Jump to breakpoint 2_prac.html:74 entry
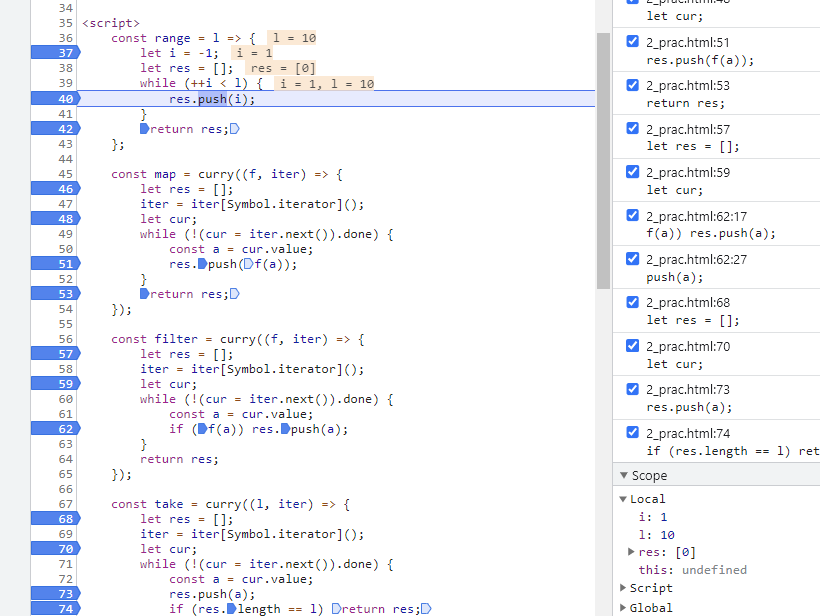 pyautogui.click(x=716, y=441)
